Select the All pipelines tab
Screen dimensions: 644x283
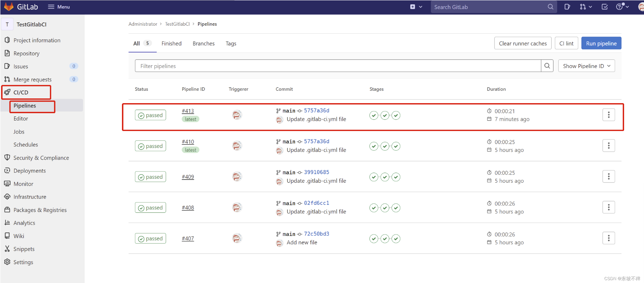(143, 43)
